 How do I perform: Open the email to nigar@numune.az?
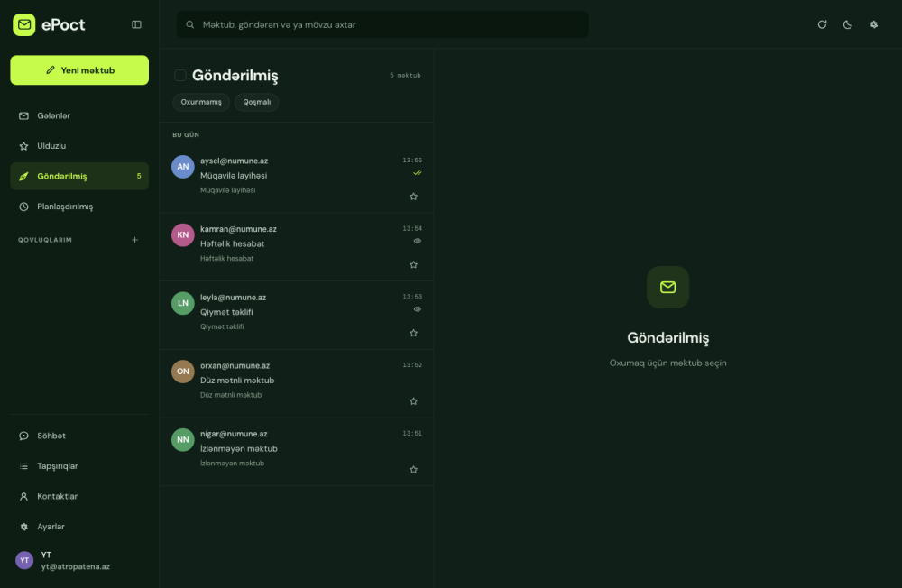click(x=297, y=452)
